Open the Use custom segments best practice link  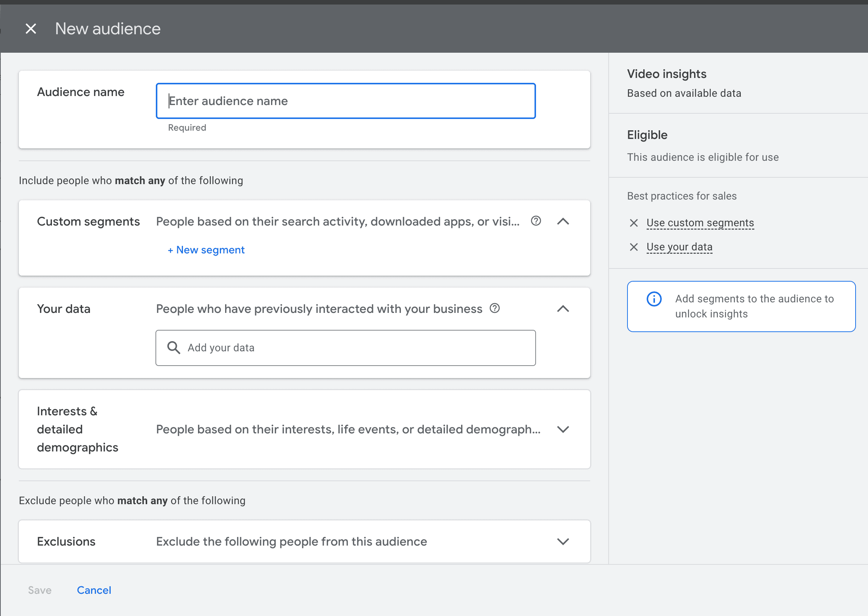pos(700,223)
